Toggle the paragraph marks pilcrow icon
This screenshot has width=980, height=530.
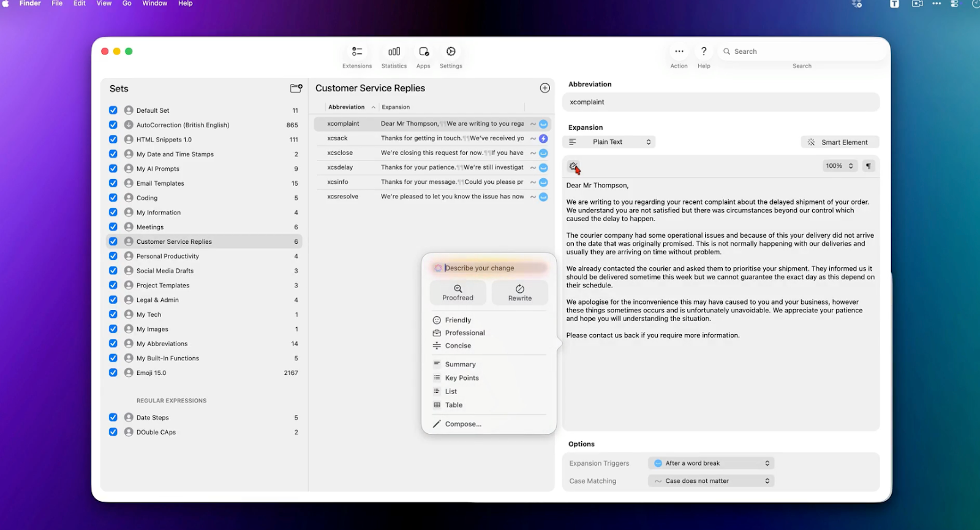click(x=869, y=166)
